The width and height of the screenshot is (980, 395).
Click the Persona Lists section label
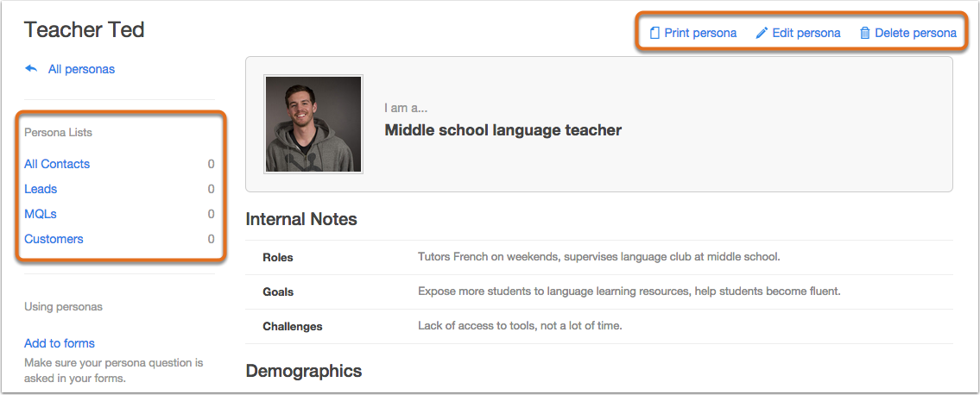(58, 132)
